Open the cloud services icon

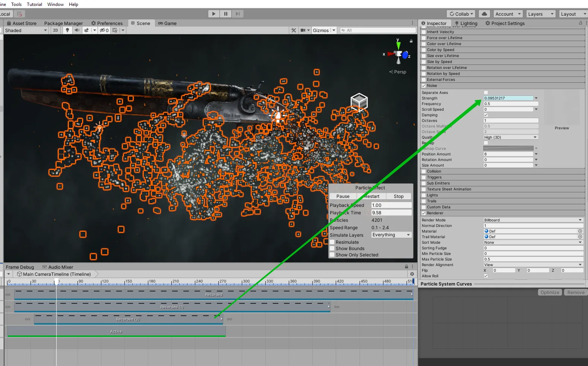pyautogui.click(x=484, y=14)
